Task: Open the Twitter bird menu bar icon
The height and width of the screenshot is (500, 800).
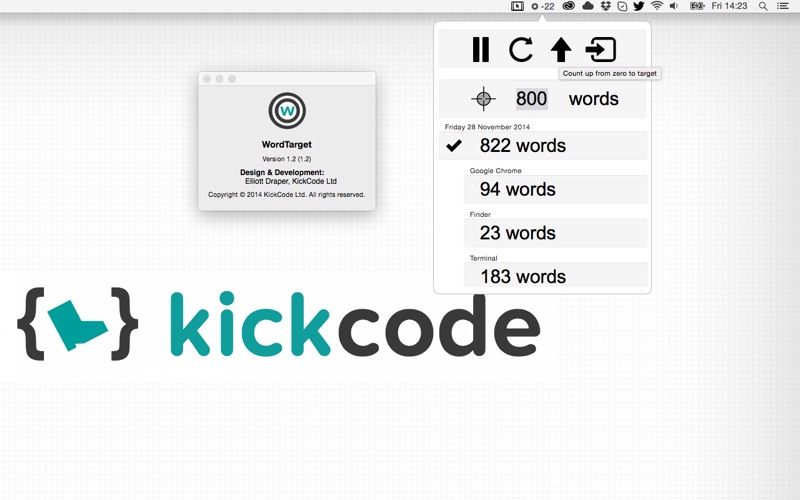Action: (x=639, y=6)
